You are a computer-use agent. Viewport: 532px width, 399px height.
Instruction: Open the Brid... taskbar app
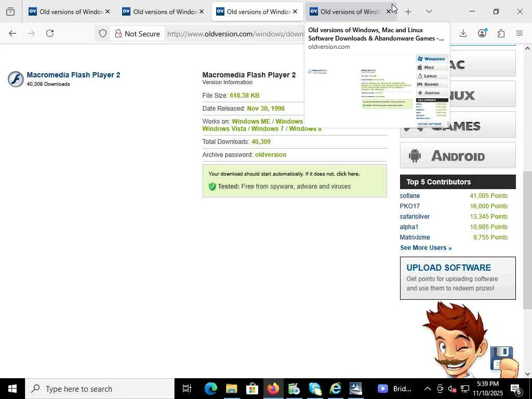point(395,389)
